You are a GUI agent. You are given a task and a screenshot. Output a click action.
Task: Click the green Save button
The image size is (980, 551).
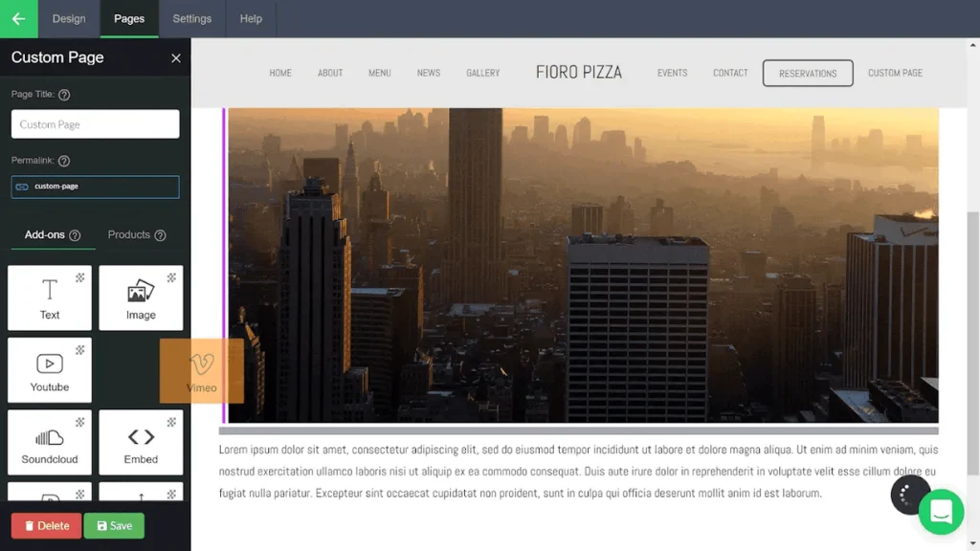[115, 526]
